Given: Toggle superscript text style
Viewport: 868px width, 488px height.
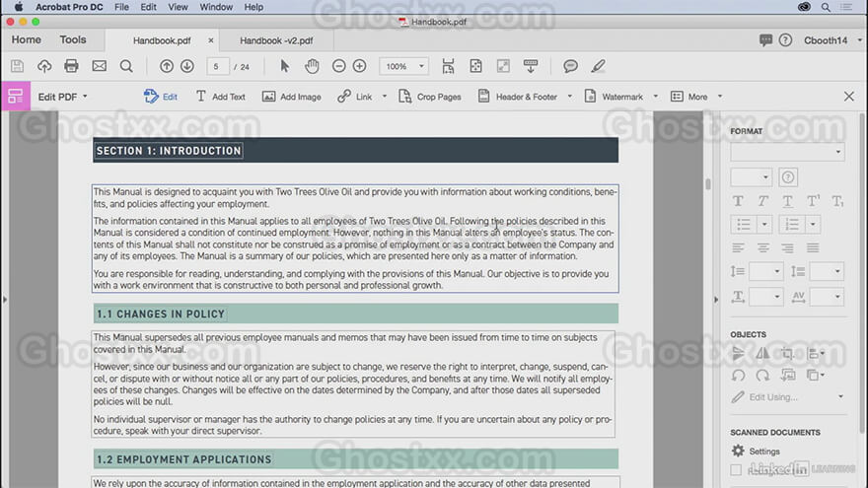Looking at the screenshot, I should (x=813, y=201).
